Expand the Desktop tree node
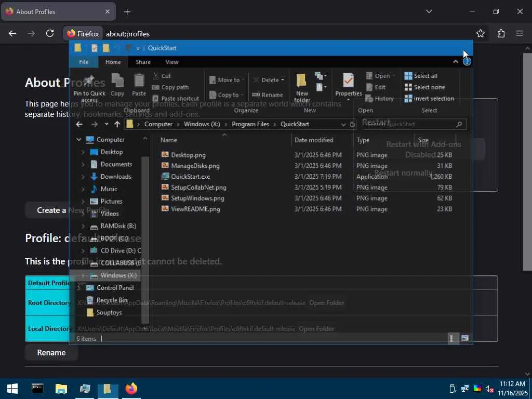 pyautogui.click(x=83, y=152)
